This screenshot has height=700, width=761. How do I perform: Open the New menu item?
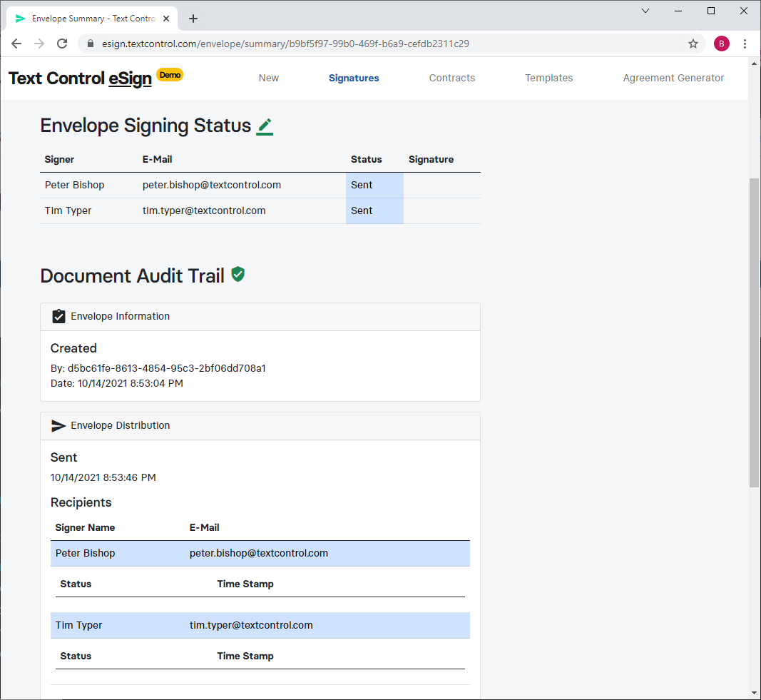269,78
